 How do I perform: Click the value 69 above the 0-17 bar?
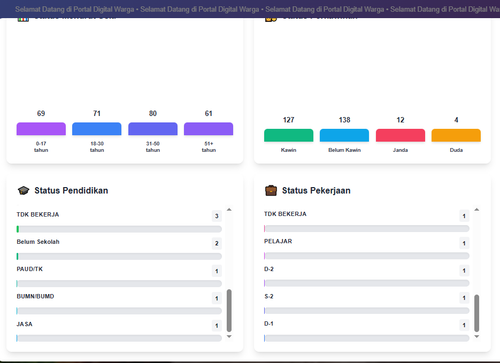point(41,113)
